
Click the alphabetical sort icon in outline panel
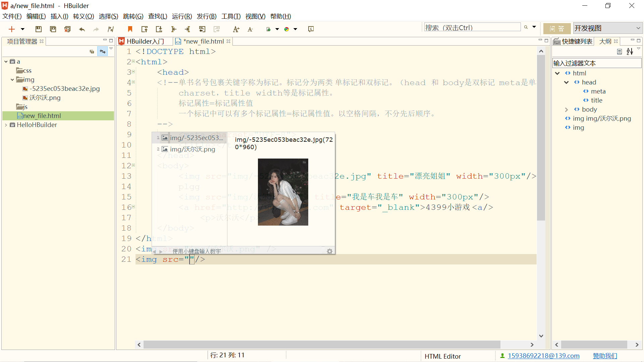click(630, 51)
